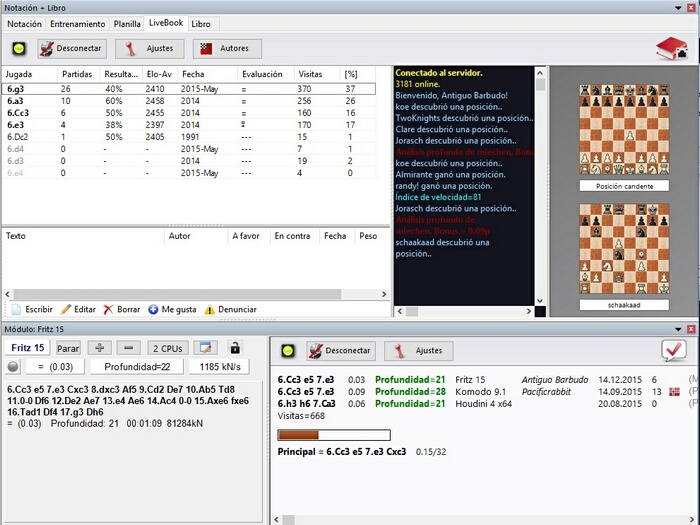This screenshot has height=525, width=700.
Task: Click the Fritz 15 engine name button
Action: click(28, 348)
